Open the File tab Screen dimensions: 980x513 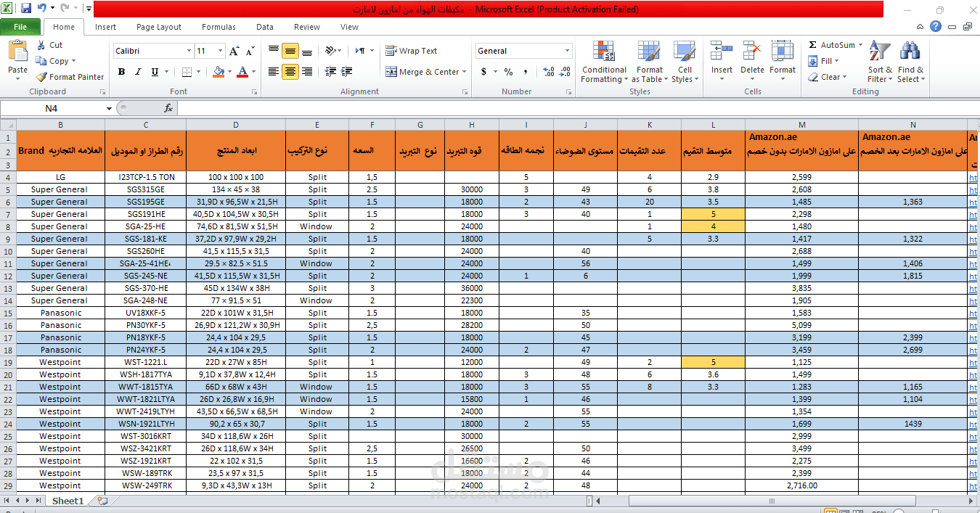pyautogui.click(x=20, y=27)
